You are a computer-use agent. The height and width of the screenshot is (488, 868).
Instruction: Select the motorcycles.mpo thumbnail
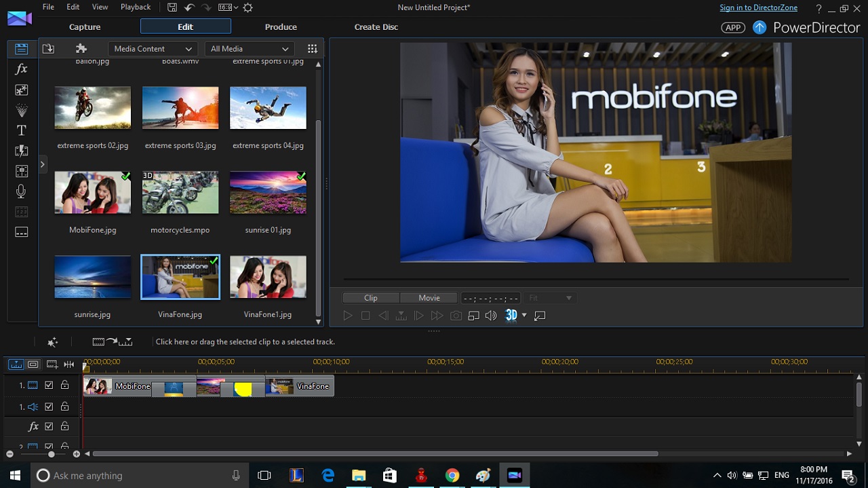click(180, 193)
